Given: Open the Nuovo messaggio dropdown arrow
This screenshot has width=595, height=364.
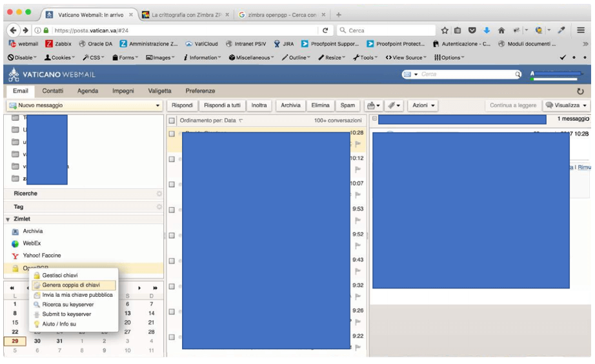Looking at the screenshot, I should coord(157,105).
